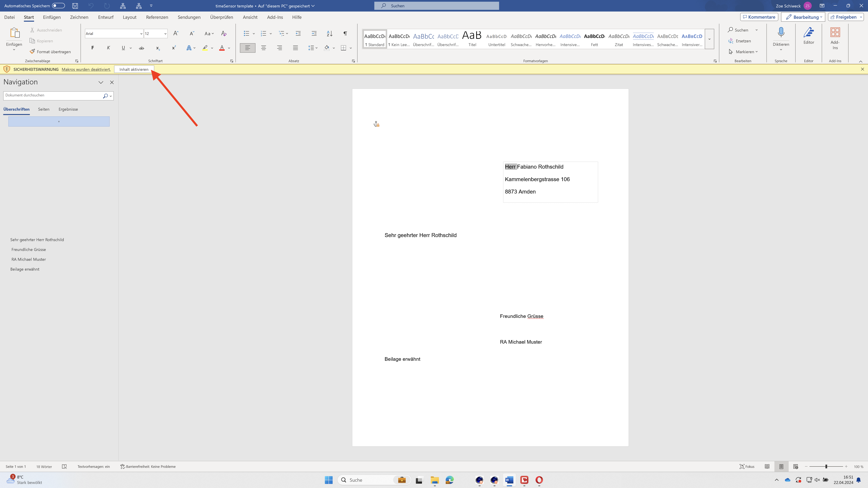
Task: Open Navigation pane options chevron
Action: tap(101, 82)
